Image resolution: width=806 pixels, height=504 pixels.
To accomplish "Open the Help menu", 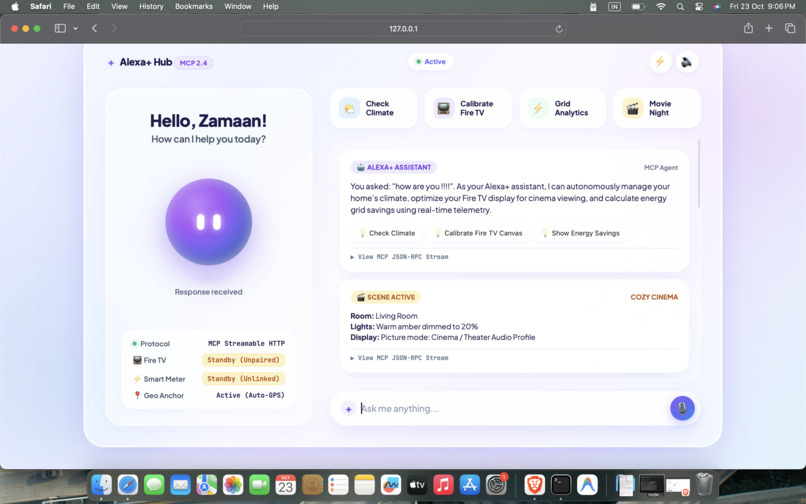I will pos(270,6).
